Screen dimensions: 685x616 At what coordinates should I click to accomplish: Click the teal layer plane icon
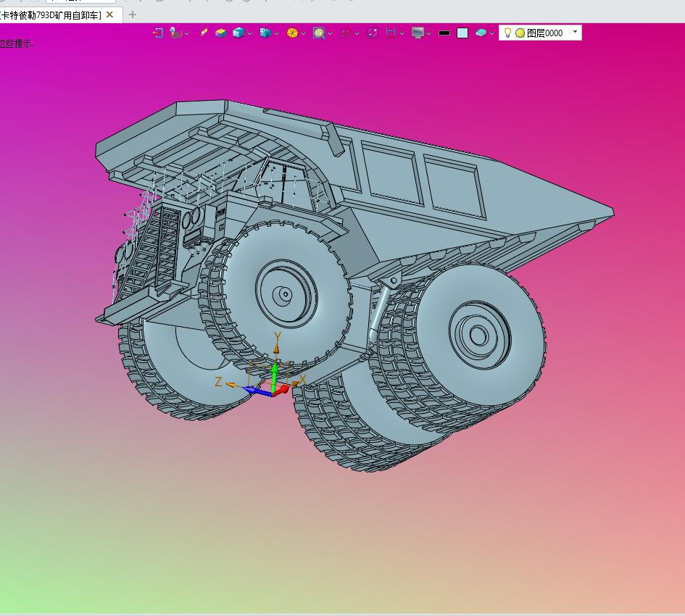pyautogui.click(x=481, y=33)
